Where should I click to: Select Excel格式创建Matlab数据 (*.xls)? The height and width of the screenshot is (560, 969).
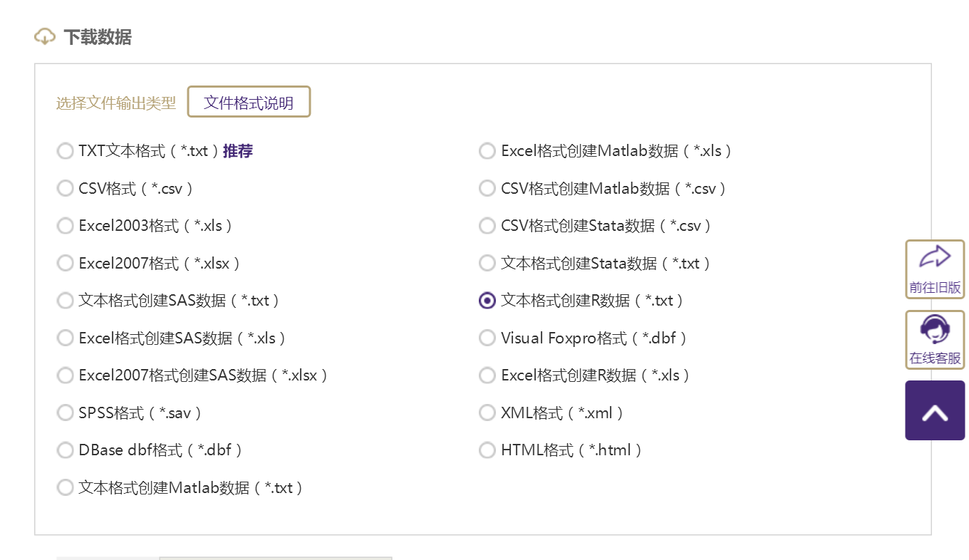pyautogui.click(x=487, y=151)
